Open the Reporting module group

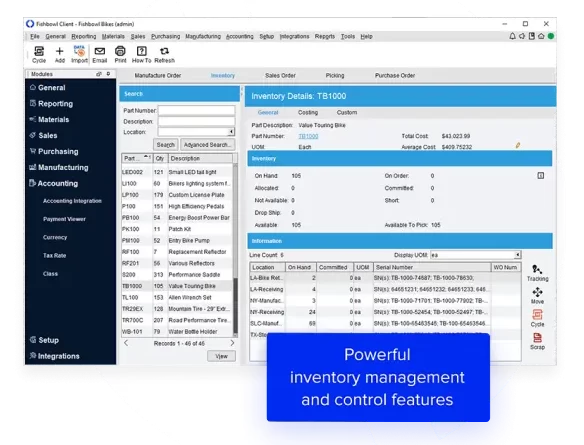pos(51,104)
